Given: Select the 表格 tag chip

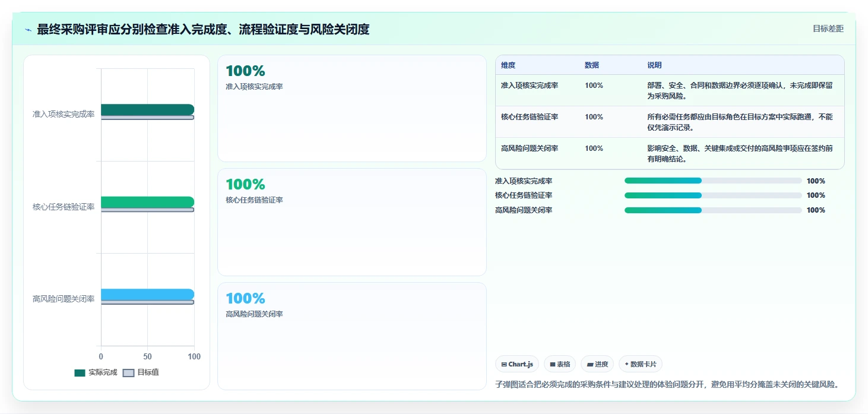Looking at the screenshot, I should click(x=560, y=364).
